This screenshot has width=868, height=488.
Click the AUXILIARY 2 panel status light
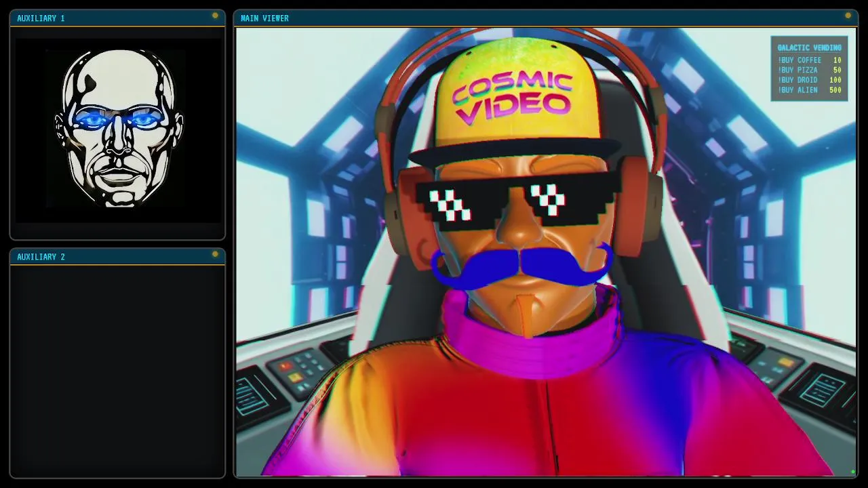tap(215, 254)
